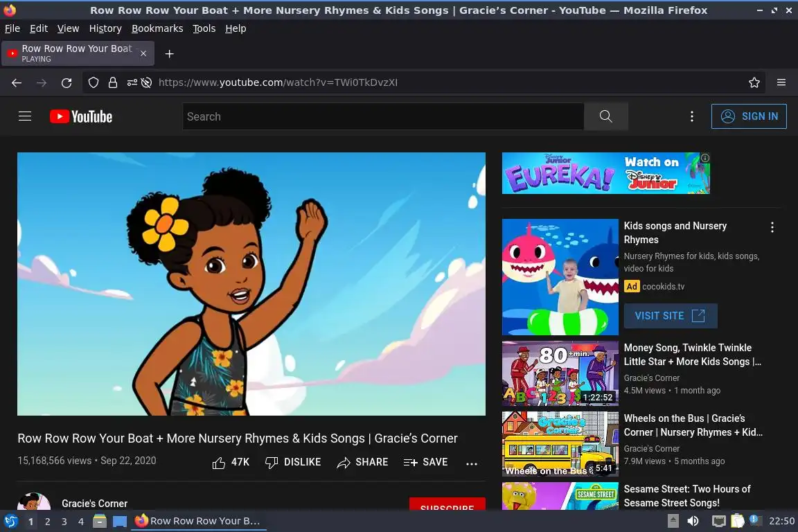798x532 pixels.
Task: Click the site security padlock icon
Action: (113, 82)
